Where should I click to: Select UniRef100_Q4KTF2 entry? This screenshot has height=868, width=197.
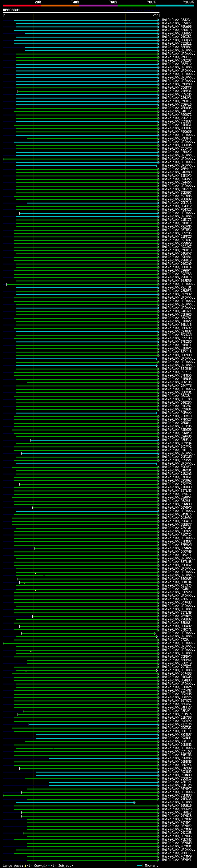point(177,111)
